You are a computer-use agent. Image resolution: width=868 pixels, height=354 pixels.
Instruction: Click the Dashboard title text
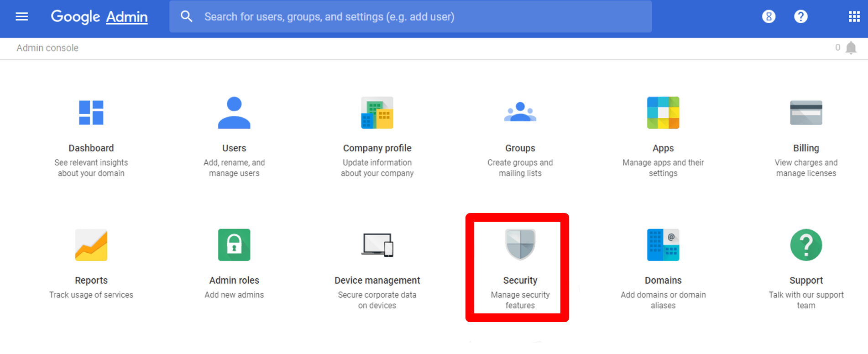(91, 148)
